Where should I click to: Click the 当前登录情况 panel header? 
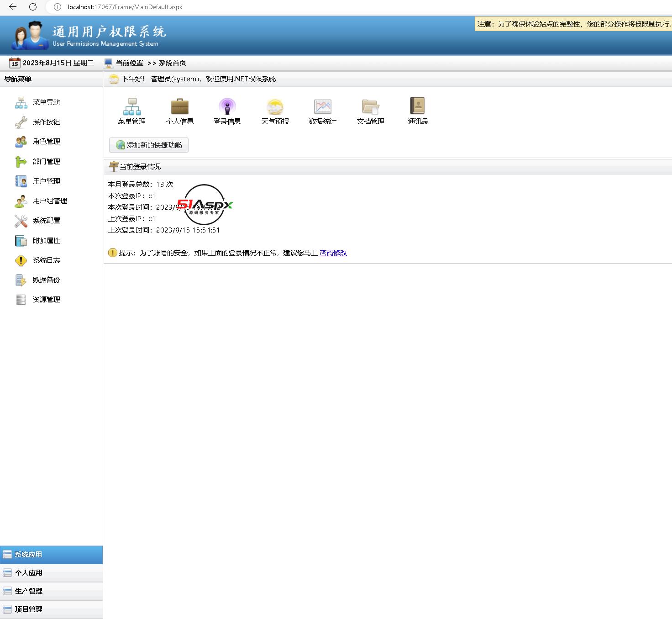tap(388, 167)
